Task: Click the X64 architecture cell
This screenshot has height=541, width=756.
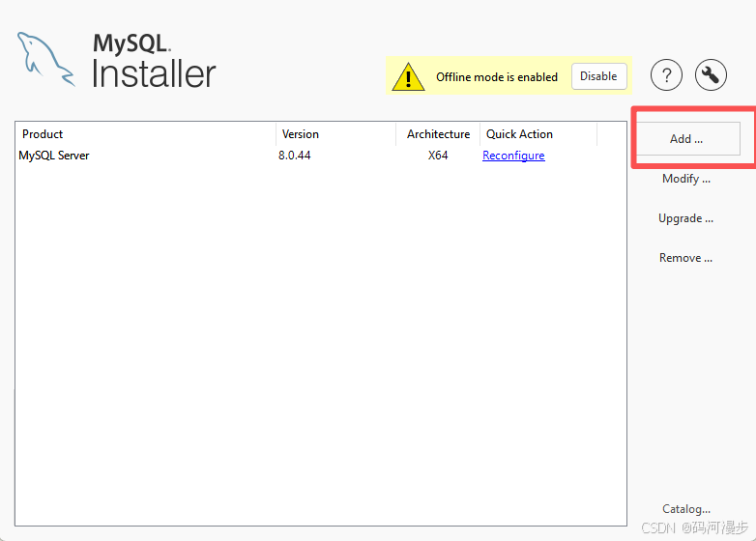Action: click(x=438, y=156)
